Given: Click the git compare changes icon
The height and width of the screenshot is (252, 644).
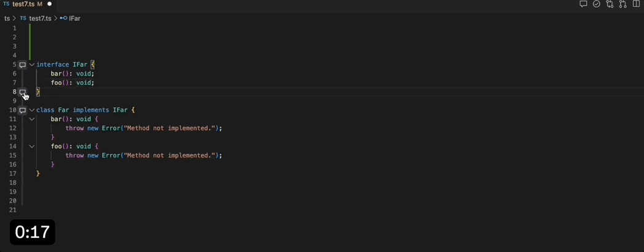Looking at the screenshot, I should (x=610, y=4).
